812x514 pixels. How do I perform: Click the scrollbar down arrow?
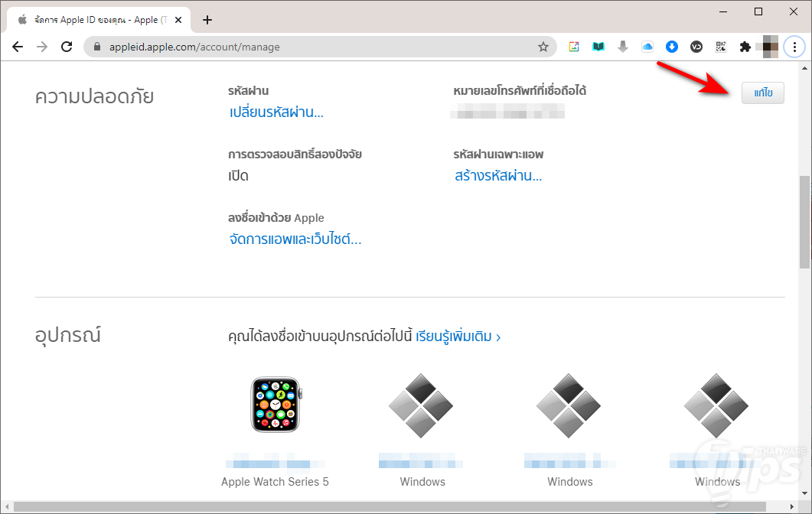click(x=805, y=493)
